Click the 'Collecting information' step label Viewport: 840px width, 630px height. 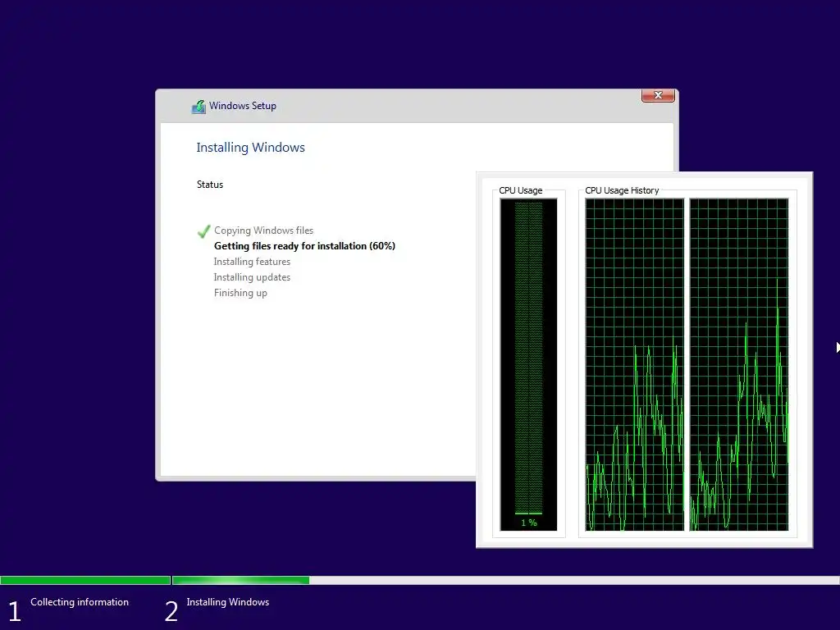pos(80,601)
